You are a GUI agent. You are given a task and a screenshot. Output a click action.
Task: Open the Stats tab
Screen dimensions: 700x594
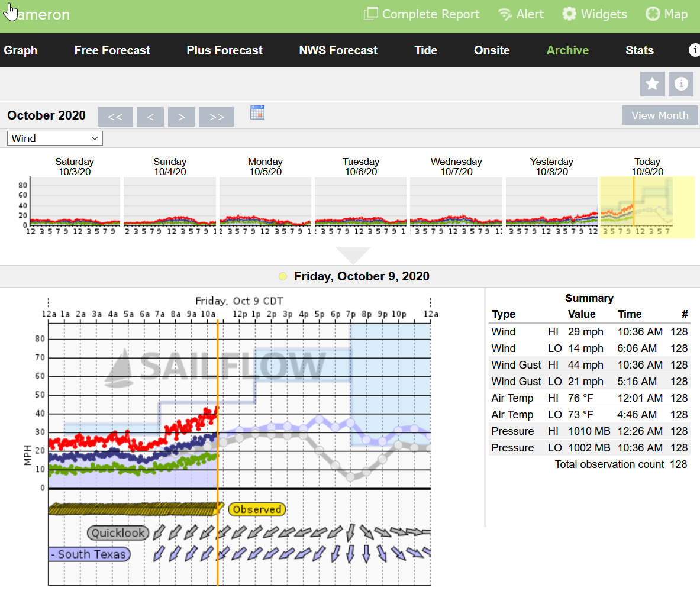coord(639,50)
